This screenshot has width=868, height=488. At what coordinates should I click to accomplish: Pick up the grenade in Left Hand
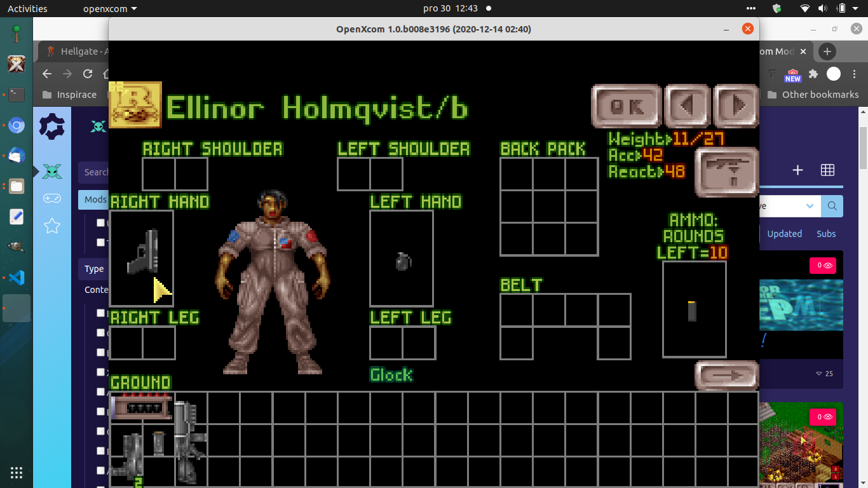coord(403,261)
